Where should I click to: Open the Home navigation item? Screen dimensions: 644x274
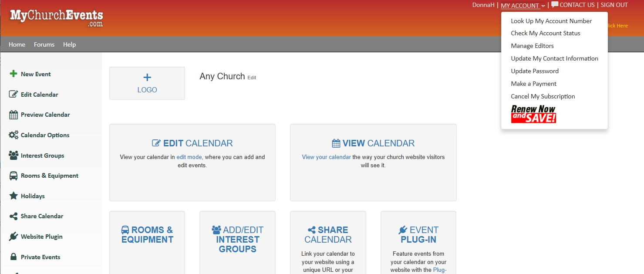17,44
